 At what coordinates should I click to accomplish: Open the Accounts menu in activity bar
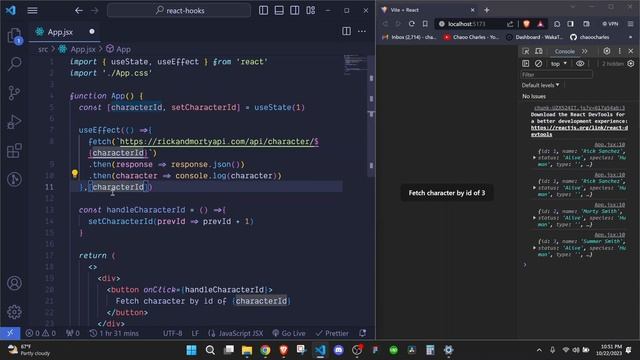pos(14,283)
